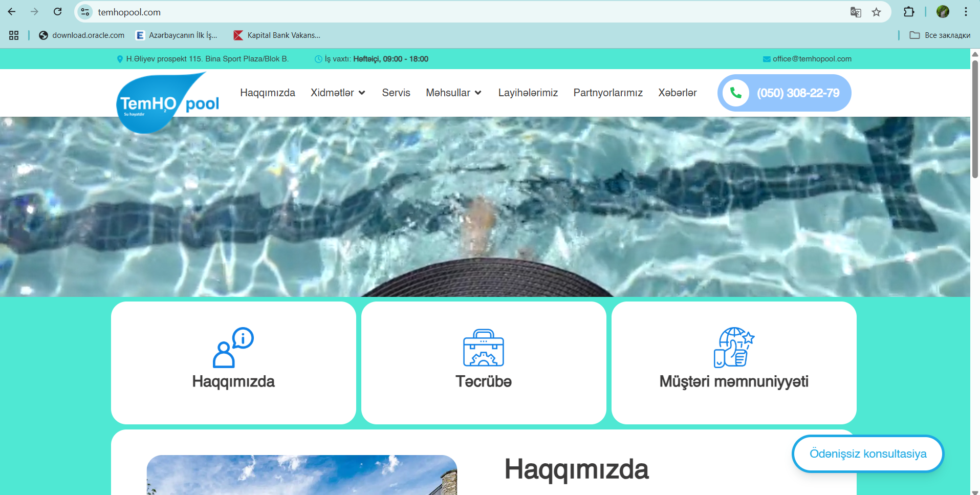Click the scrollbar down arrow

click(975, 492)
